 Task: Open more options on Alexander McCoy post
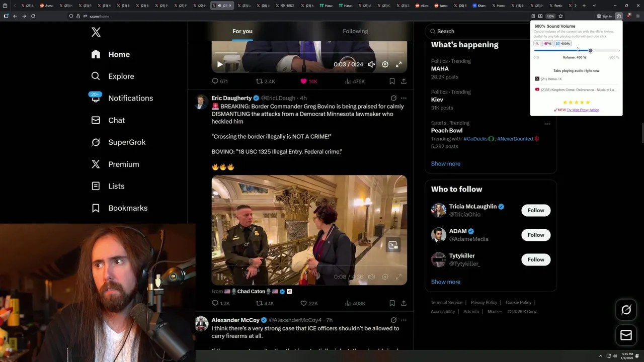point(404,320)
